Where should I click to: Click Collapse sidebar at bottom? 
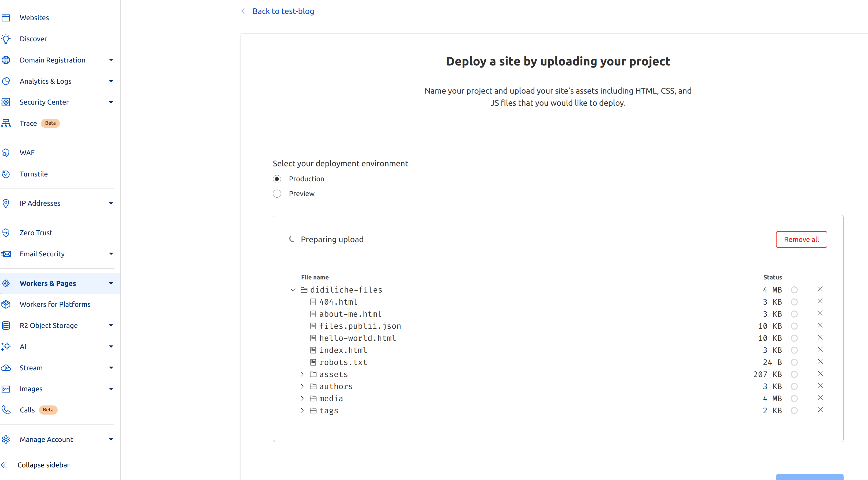pyautogui.click(x=43, y=465)
